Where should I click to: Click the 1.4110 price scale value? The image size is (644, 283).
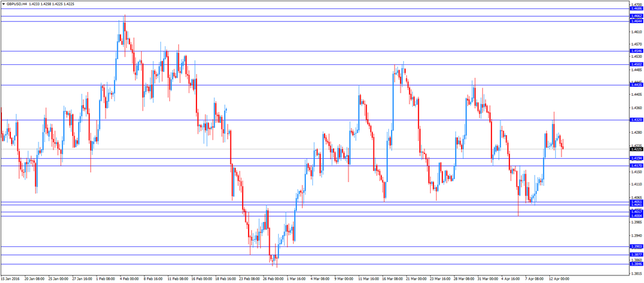[x=636, y=184]
